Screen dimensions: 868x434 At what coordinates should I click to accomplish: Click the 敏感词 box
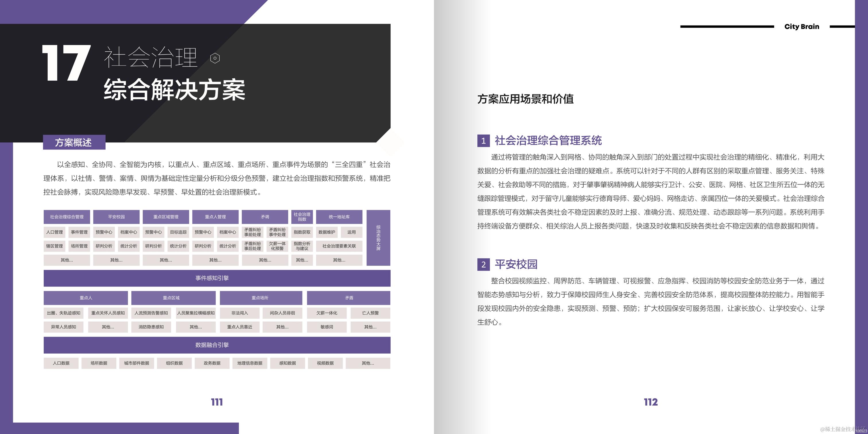pyautogui.click(x=327, y=327)
